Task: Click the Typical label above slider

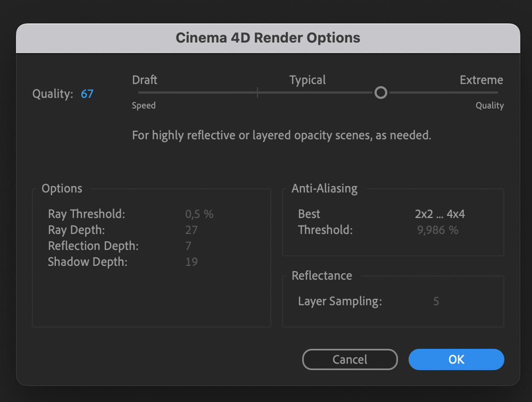Action: [307, 81]
